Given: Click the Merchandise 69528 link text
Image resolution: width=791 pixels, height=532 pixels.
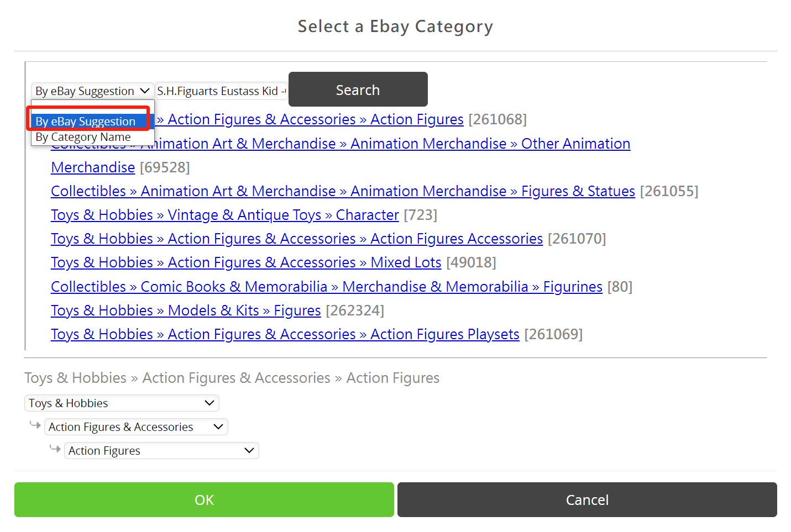Looking at the screenshot, I should pyautogui.click(x=93, y=167).
